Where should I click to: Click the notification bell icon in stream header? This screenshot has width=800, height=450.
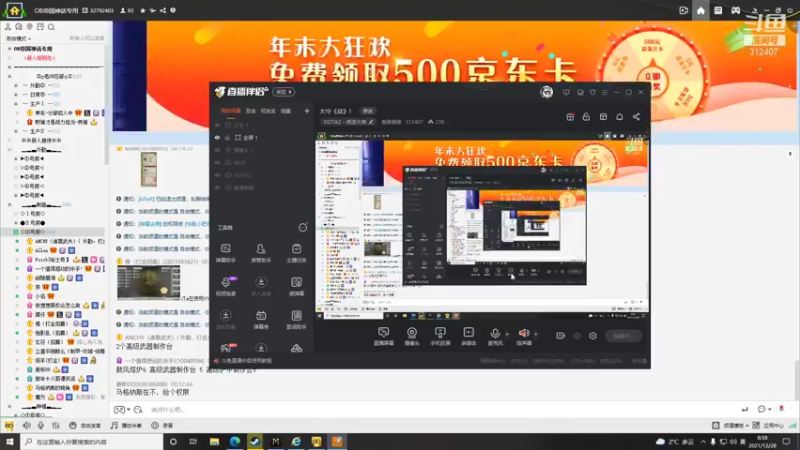point(619,117)
